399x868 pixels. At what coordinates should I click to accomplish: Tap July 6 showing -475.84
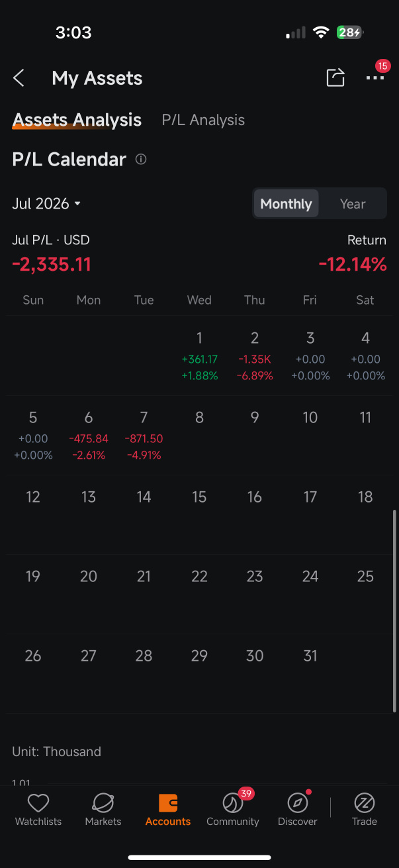[89, 436]
